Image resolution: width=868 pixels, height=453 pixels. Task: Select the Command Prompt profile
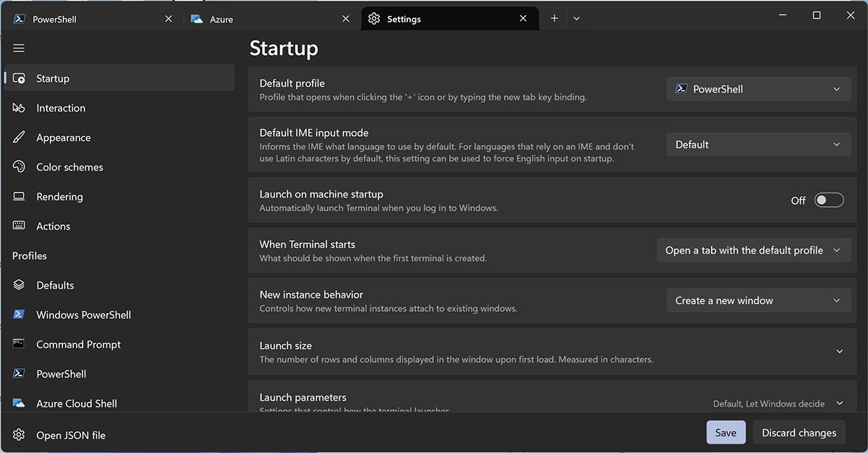[78, 344]
